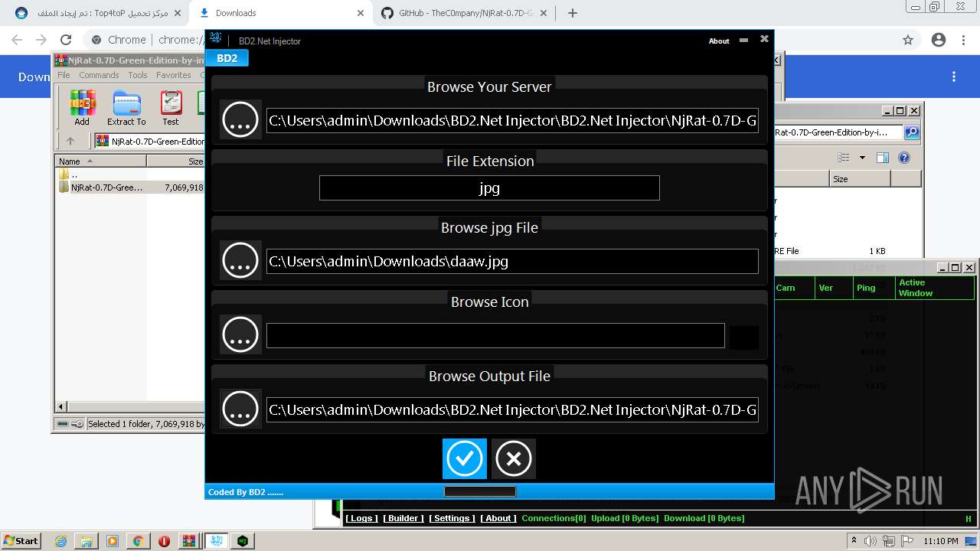The image size is (980, 551).
Task: Sort Explorer files by Size column
Action: point(860,179)
